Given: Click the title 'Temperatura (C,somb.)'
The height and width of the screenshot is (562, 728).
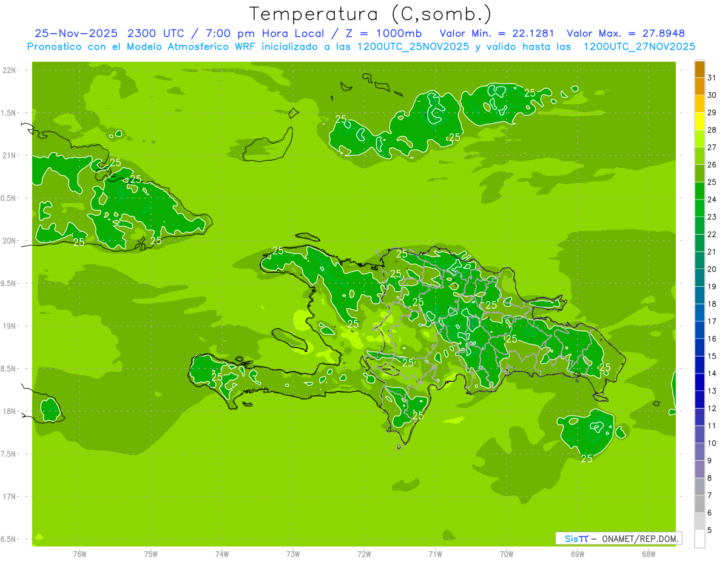Looking at the screenshot, I should click(x=370, y=14).
